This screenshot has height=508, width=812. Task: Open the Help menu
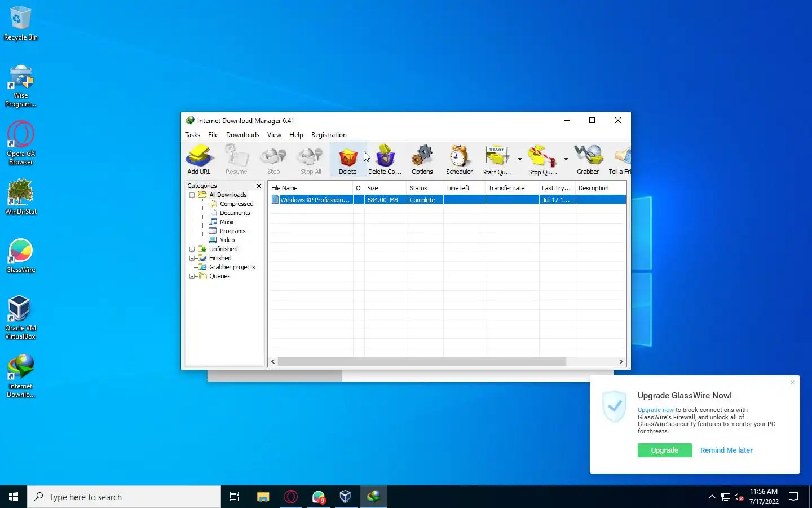(296, 135)
